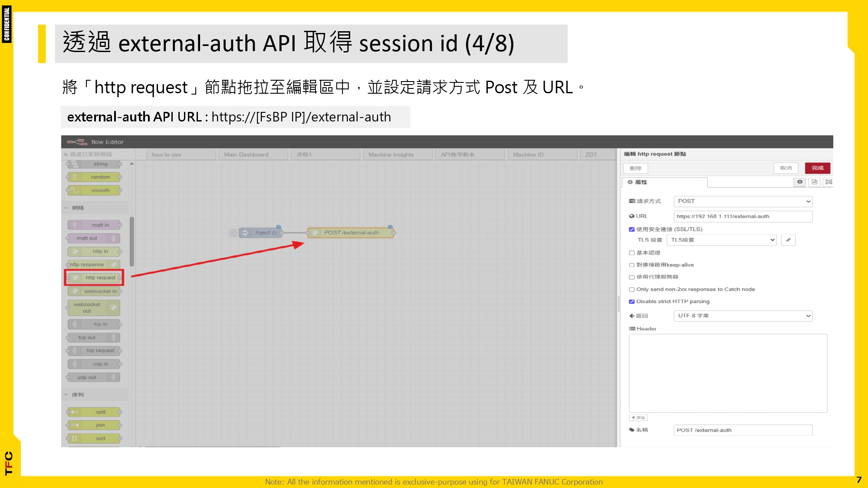Toggle Disable strict HTTP parsing checkbox
Screen dimensions: 868x488
(x=632, y=301)
